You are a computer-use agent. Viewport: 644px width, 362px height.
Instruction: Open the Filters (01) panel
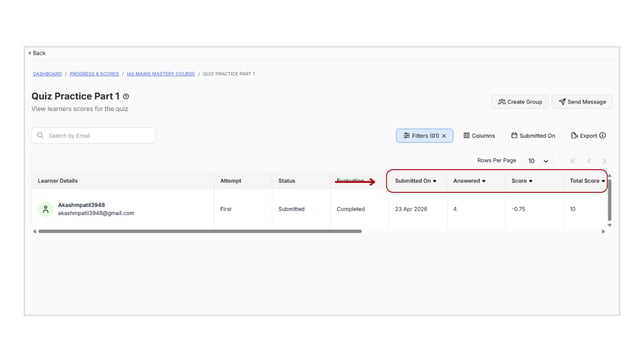click(425, 136)
